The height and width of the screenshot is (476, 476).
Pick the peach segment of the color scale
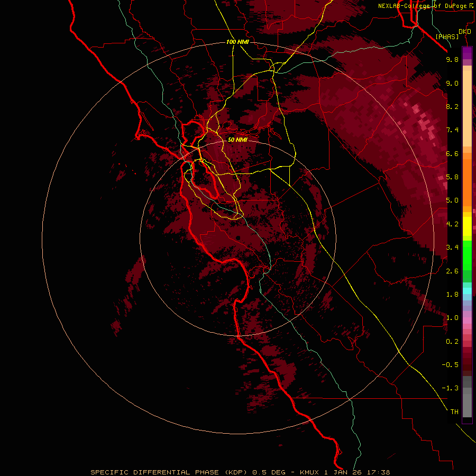(467, 108)
